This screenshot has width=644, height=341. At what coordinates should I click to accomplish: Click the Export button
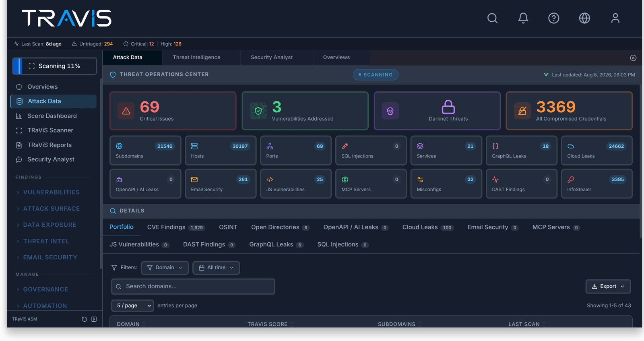pos(608,287)
